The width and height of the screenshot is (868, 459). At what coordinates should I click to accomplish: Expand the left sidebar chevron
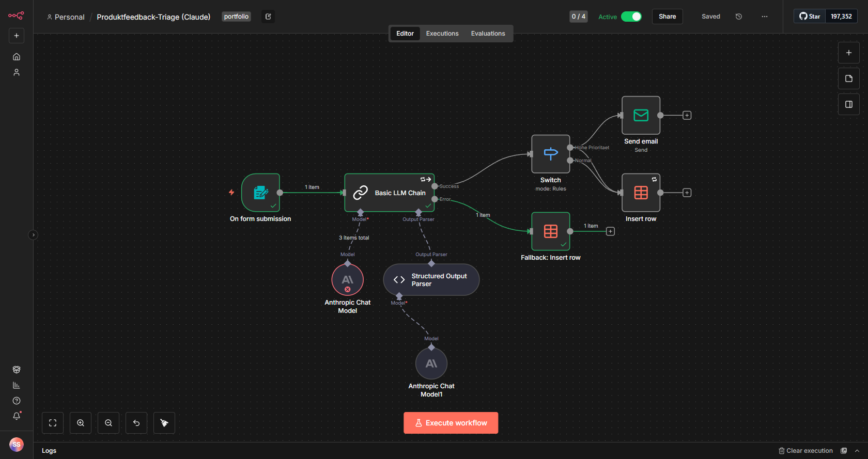(x=33, y=235)
